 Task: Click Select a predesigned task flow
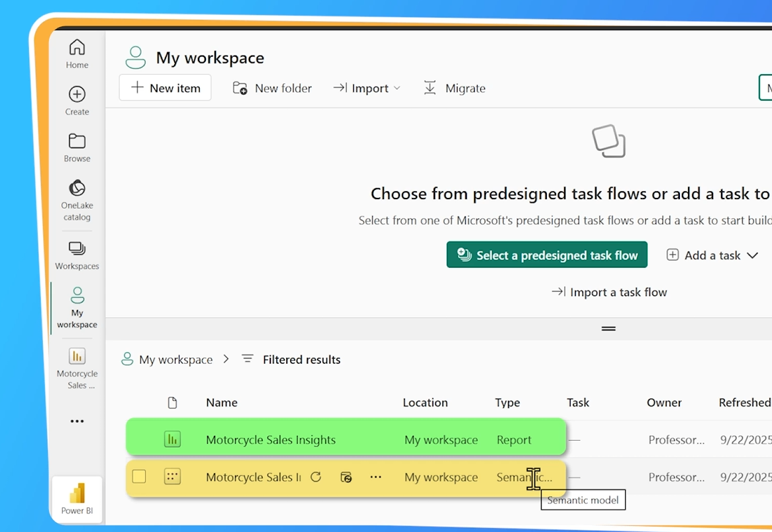coord(547,255)
